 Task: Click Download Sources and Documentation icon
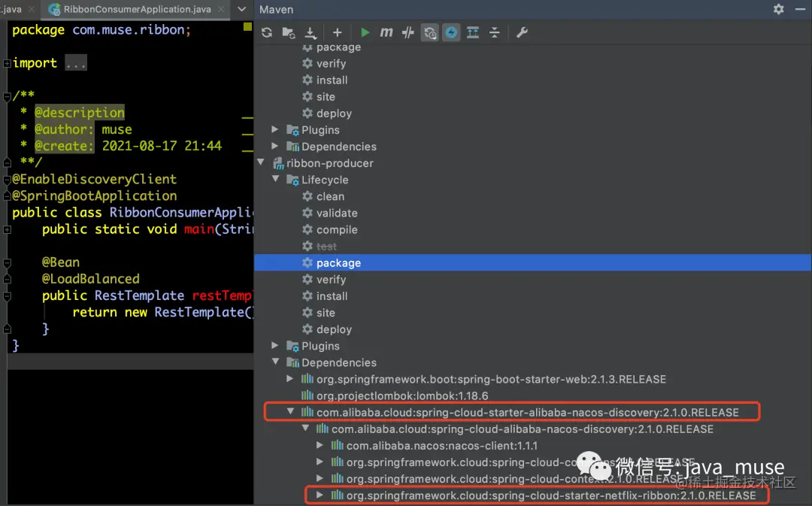coord(311,32)
